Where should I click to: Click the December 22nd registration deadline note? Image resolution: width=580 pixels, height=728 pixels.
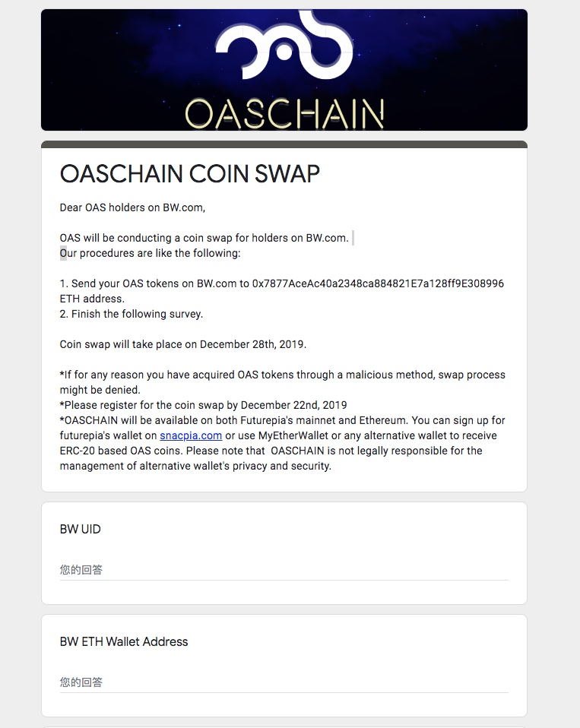coord(203,405)
